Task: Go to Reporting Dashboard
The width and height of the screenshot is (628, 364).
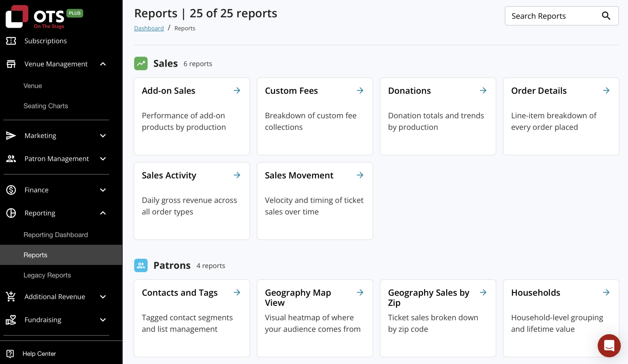Action: [x=56, y=235]
